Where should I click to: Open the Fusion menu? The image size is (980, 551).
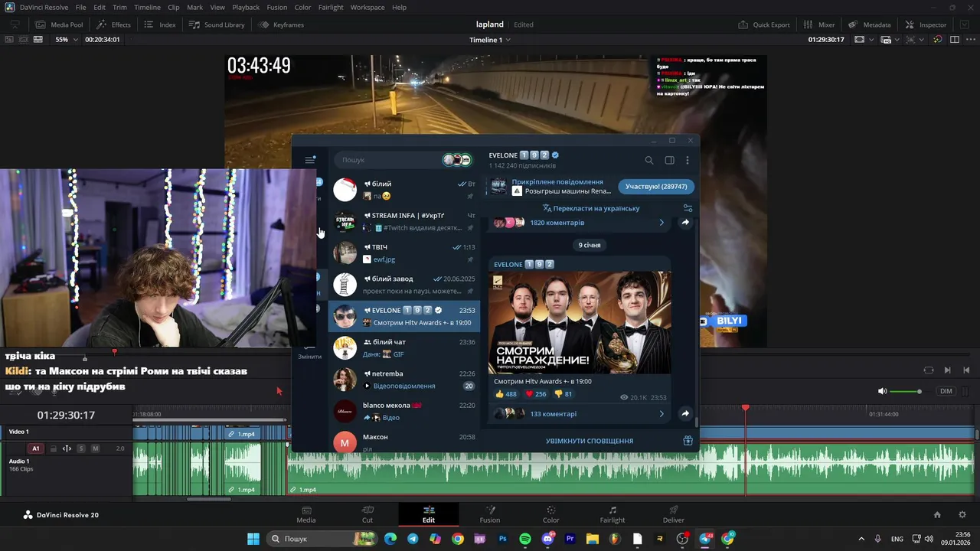(x=277, y=7)
